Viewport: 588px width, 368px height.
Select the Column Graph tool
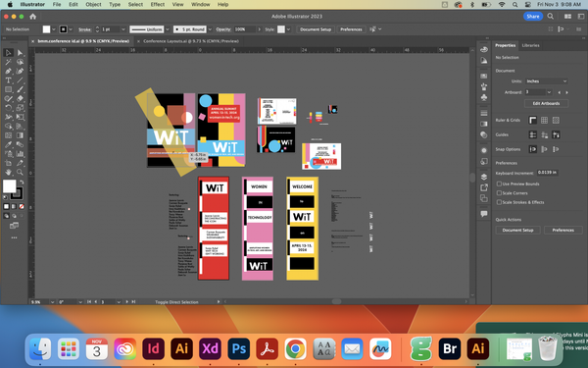[x=20, y=154]
